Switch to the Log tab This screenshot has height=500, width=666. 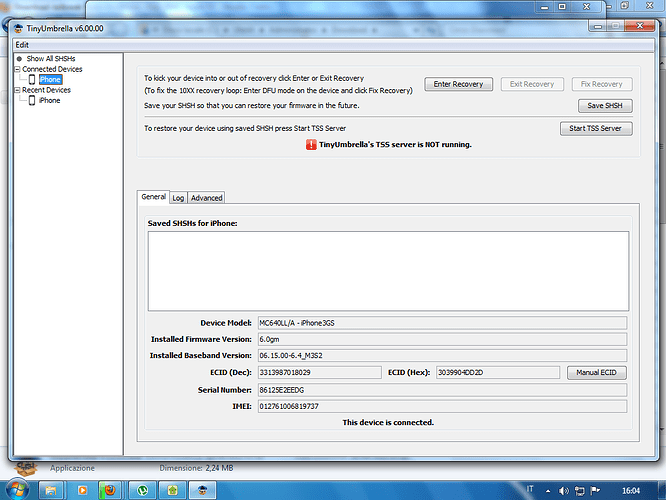point(178,198)
